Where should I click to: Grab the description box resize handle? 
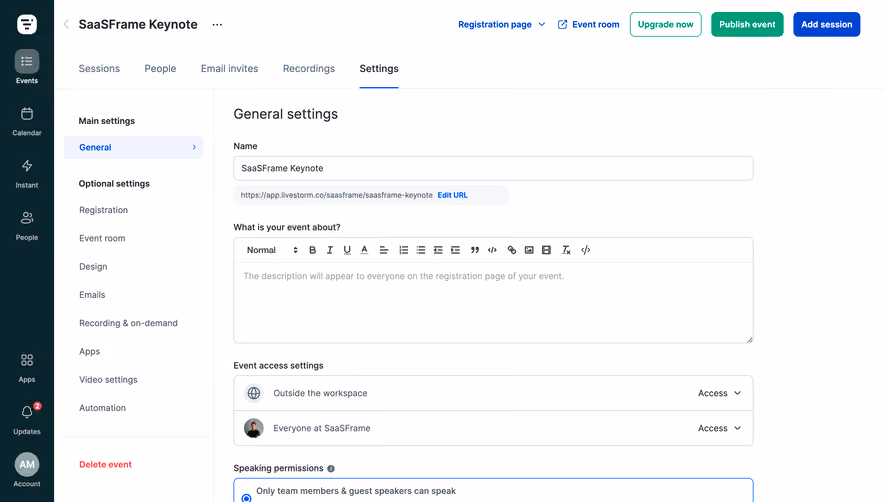click(750, 339)
